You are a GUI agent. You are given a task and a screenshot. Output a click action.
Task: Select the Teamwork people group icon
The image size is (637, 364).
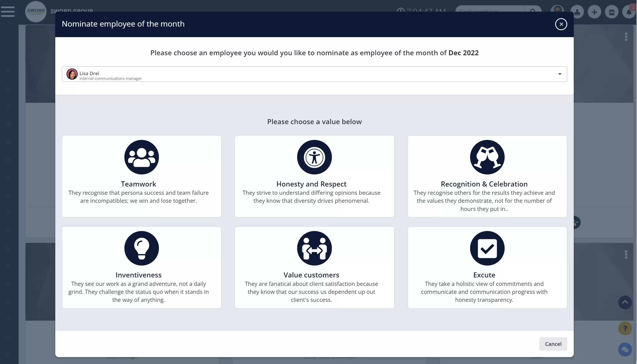[141, 157]
